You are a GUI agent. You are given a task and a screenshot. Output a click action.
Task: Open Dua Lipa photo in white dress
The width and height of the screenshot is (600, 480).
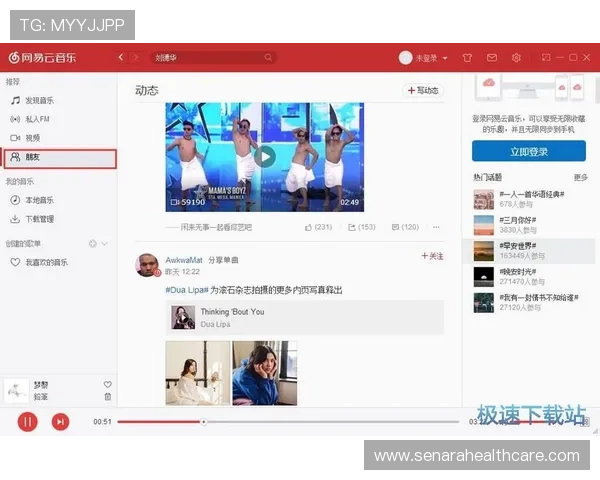(198, 373)
